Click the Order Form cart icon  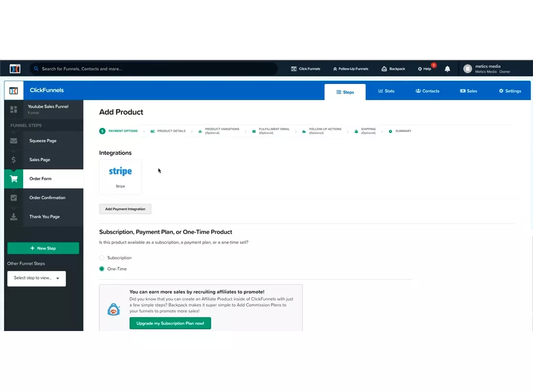pyautogui.click(x=14, y=179)
